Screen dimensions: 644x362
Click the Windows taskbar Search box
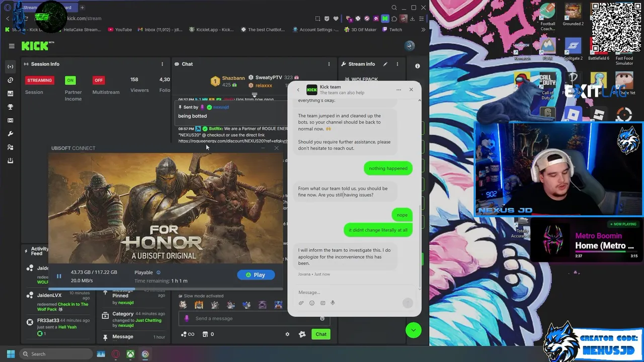click(56, 354)
